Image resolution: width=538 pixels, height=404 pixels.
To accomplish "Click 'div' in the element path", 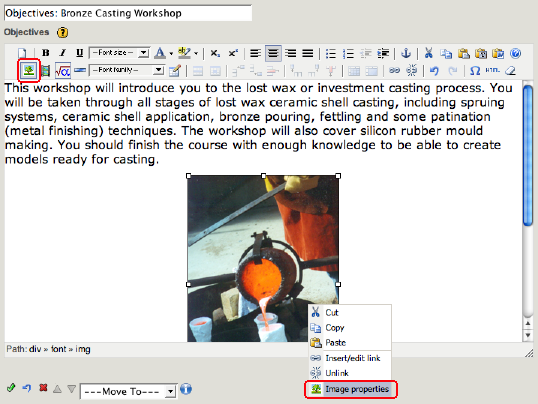I will [35, 349].
